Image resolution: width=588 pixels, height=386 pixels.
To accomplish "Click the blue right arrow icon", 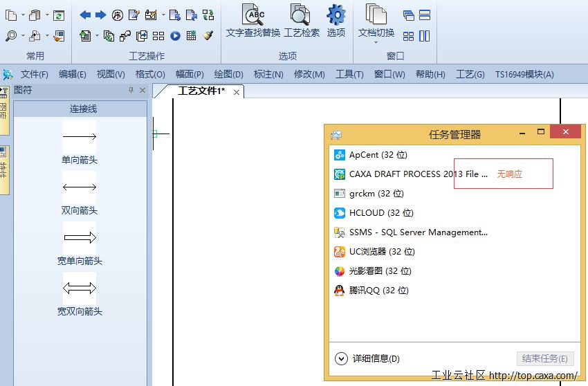I will [100, 15].
